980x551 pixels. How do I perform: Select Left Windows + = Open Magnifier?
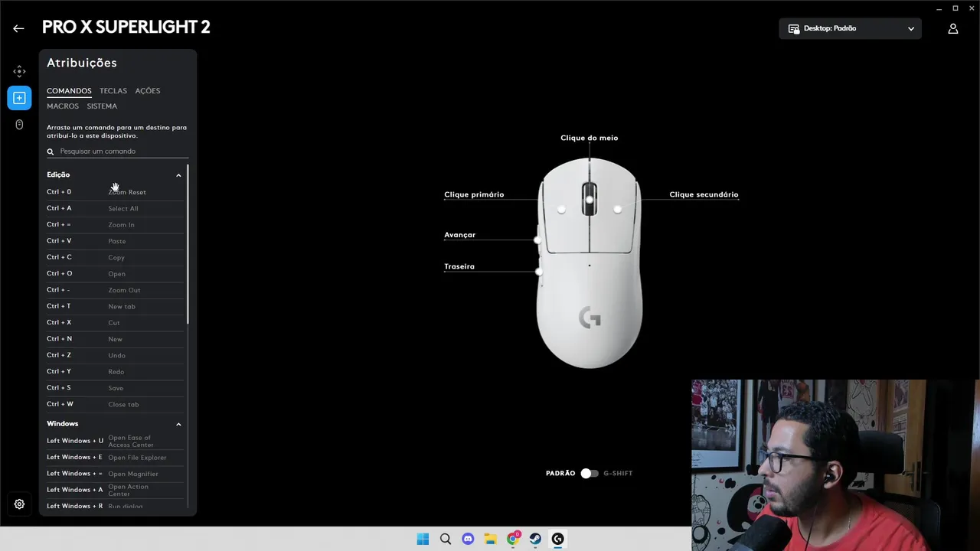(115, 474)
